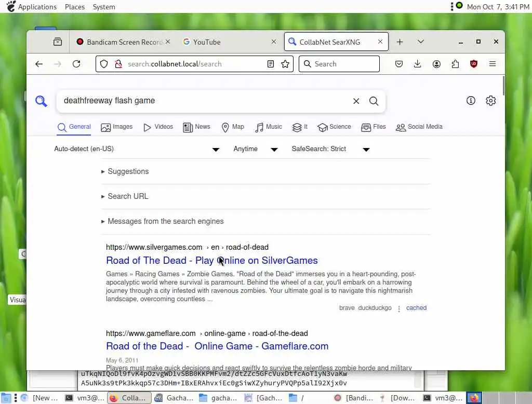Click the show desktop taskbar icon
The height and width of the screenshot is (404, 532).
point(6,398)
